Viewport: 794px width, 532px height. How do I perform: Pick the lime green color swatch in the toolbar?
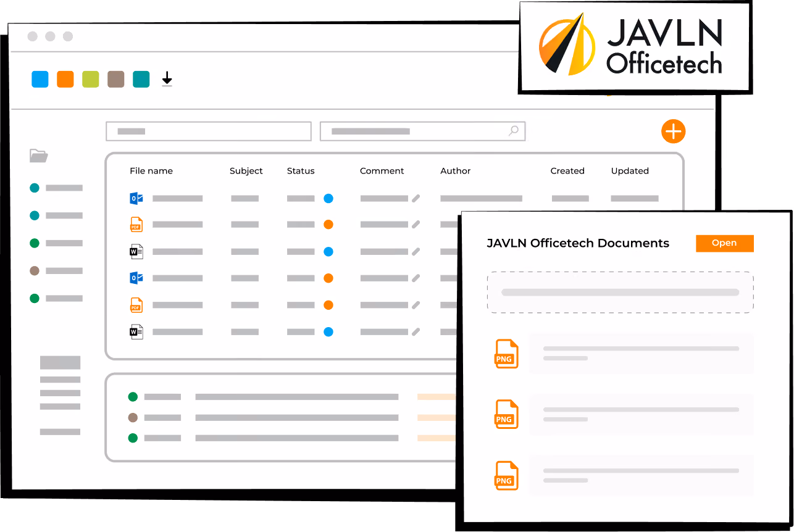(x=91, y=79)
